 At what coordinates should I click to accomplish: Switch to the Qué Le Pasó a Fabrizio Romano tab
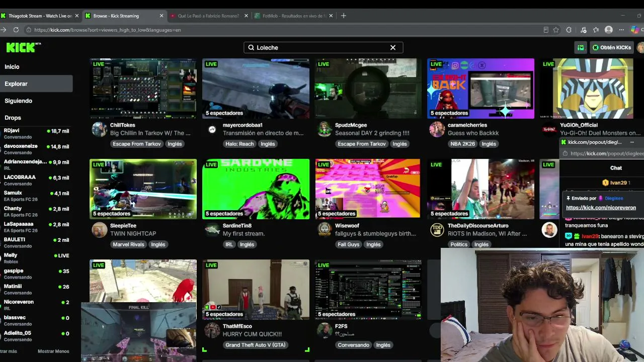209,16
